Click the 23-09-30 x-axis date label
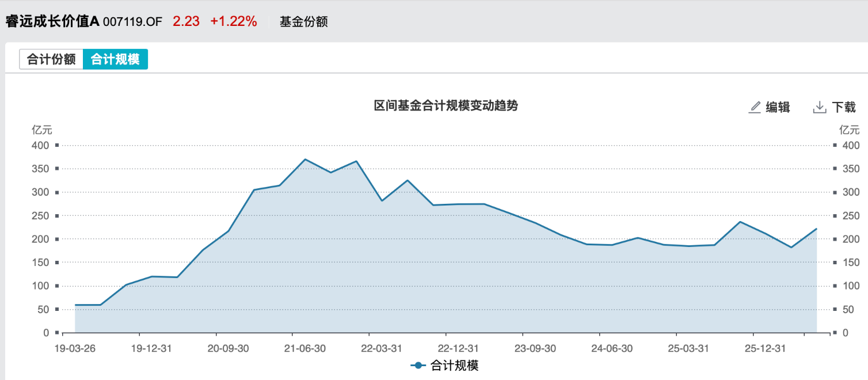The image size is (868, 380). click(x=535, y=348)
